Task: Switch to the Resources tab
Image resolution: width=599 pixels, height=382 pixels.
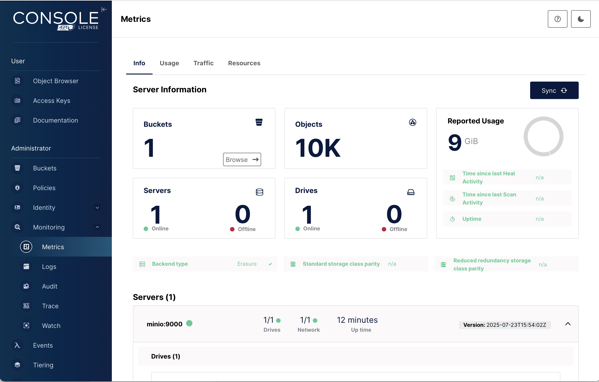Action: (x=244, y=63)
